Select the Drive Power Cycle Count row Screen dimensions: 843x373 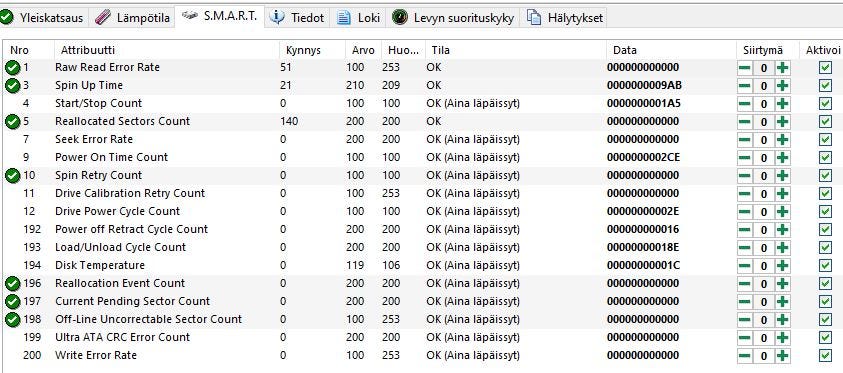click(422, 211)
